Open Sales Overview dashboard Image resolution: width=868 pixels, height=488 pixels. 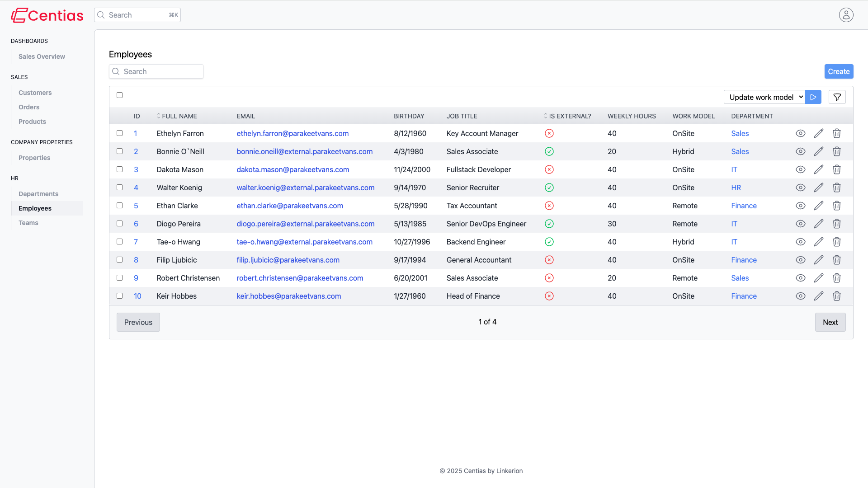42,56
